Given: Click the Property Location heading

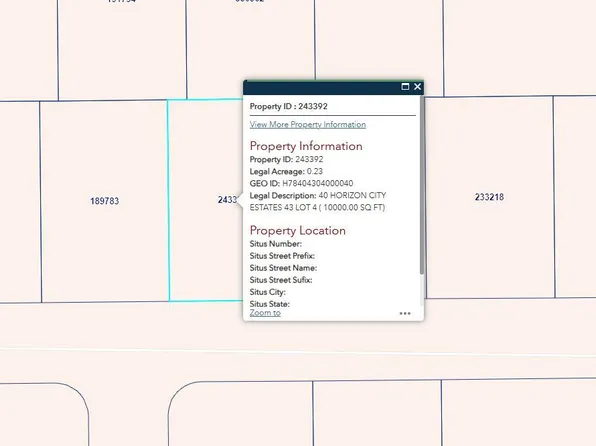Looking at the screenshot, I should (x=298, y=231).
